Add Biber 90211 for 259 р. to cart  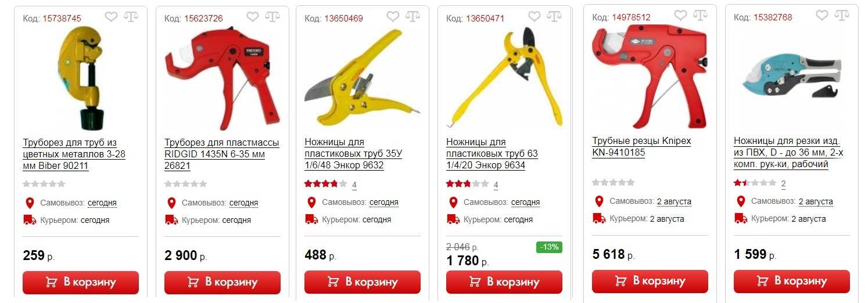click(x=81, y=283)
